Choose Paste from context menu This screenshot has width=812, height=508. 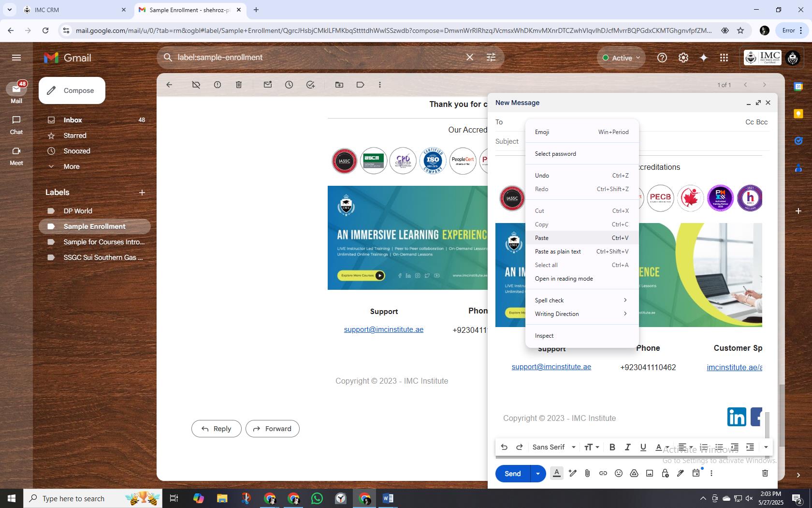[x=582, y=238]
